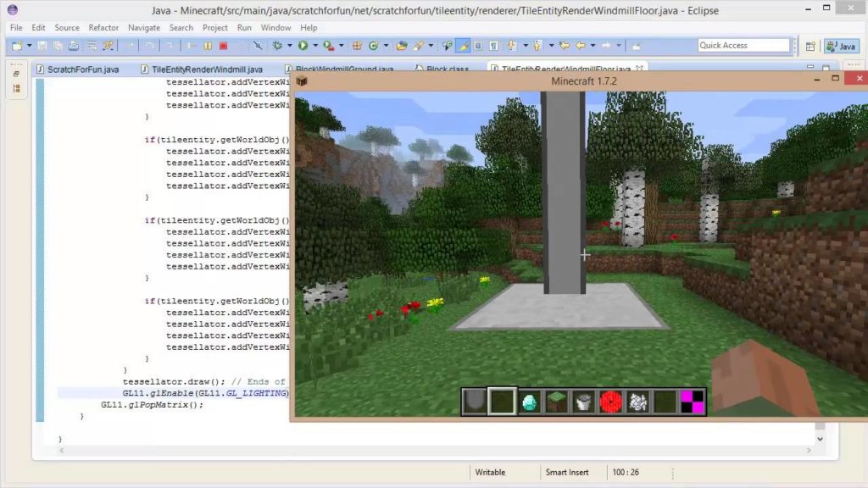Screen dimensions: 868x488
Task: Open the Navigate menu
Action: 144,28
